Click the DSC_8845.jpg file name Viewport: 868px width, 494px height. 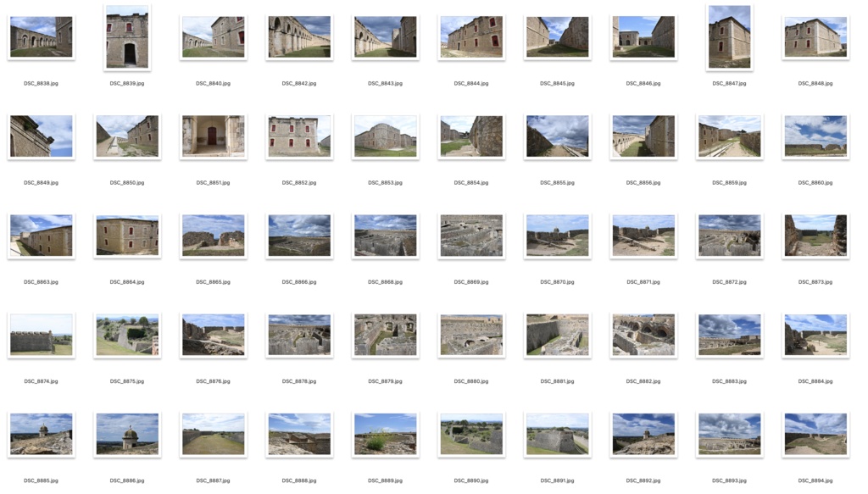(558, 84)
